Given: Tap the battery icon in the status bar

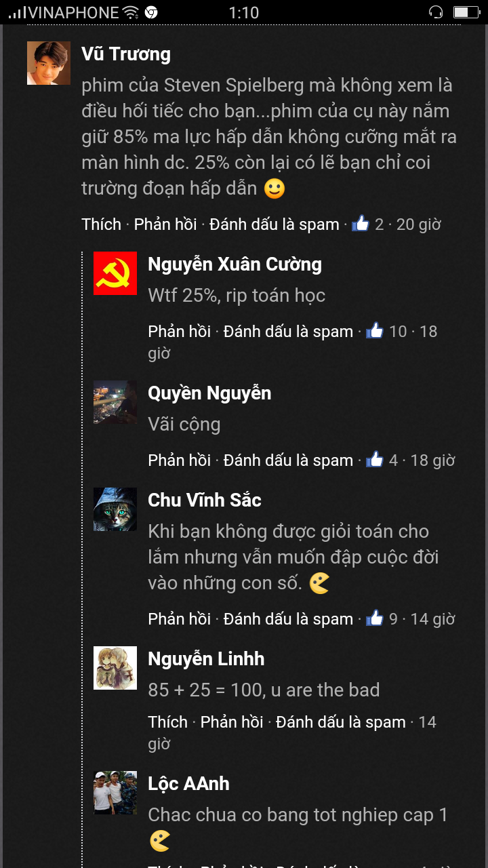Looking at the screenshot, I should (466, 12).
